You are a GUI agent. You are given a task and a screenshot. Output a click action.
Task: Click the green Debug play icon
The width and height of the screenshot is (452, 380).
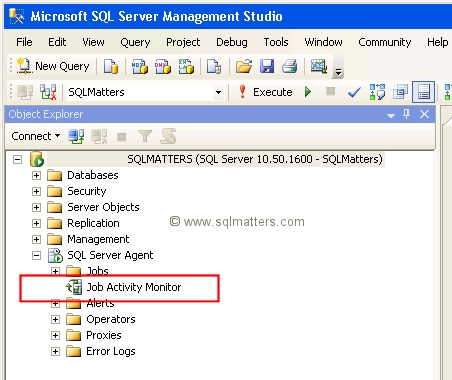(x=308, y=91)
